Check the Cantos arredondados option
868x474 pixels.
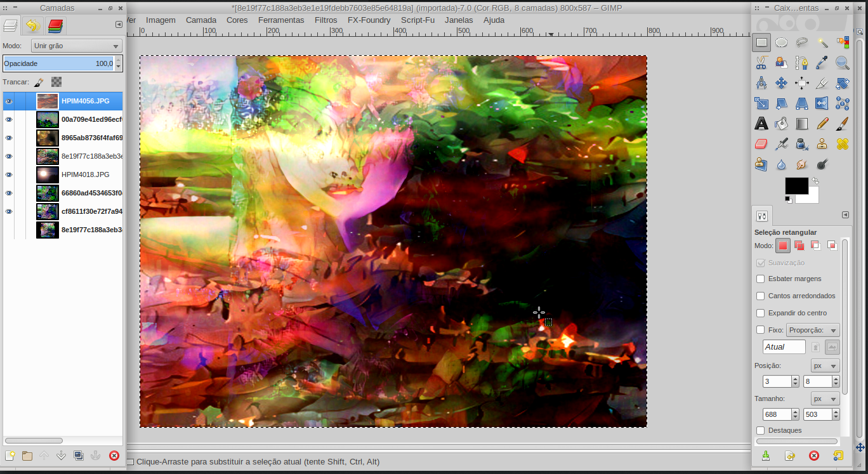(761, 296)
